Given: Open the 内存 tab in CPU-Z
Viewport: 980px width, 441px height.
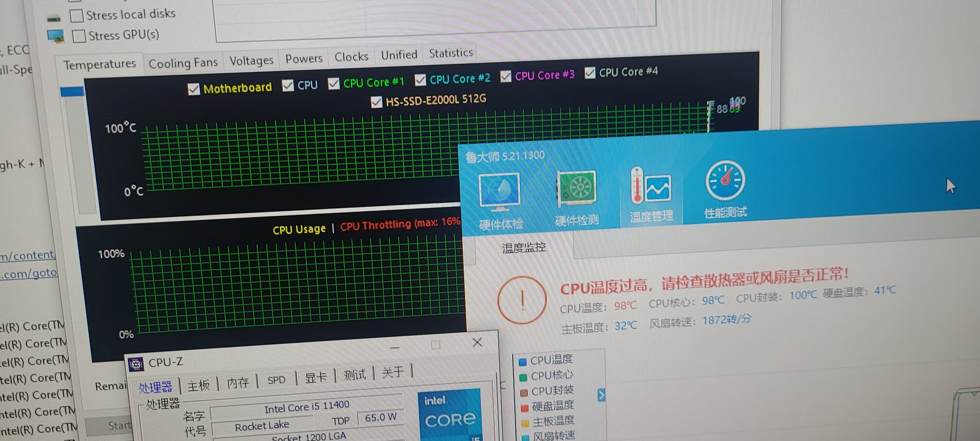Looking at the screenshot, I should (238, 383).
